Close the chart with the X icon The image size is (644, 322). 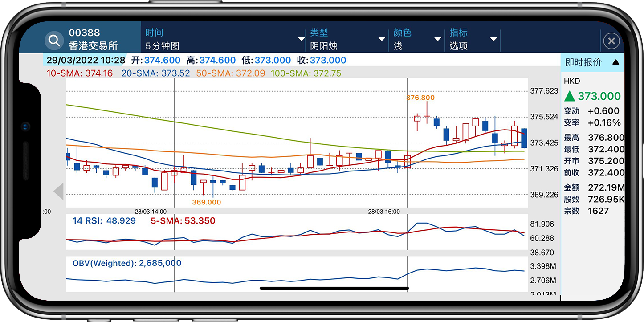click(611, 41)
